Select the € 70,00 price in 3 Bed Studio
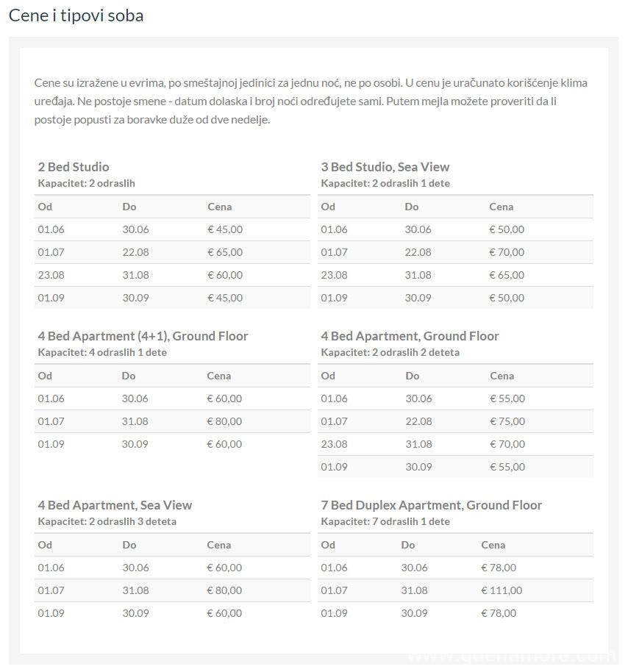628x672 pixels. [x=507, y=252]
